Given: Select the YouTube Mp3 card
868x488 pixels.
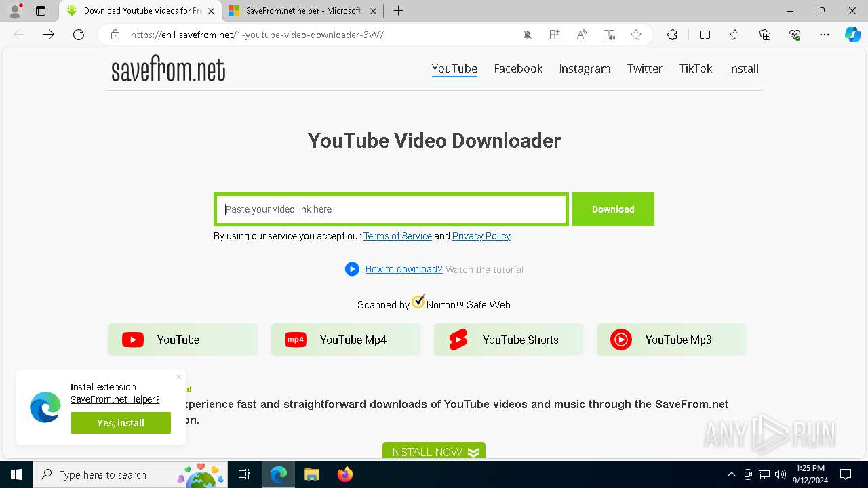Looking at the screenshot, I should (x=671, y=340).
